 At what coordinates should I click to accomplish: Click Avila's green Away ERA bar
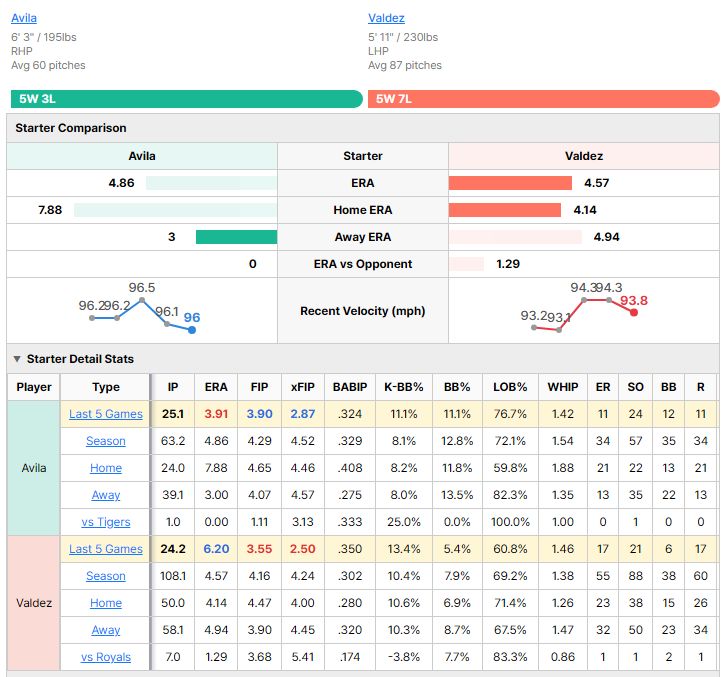237,237
